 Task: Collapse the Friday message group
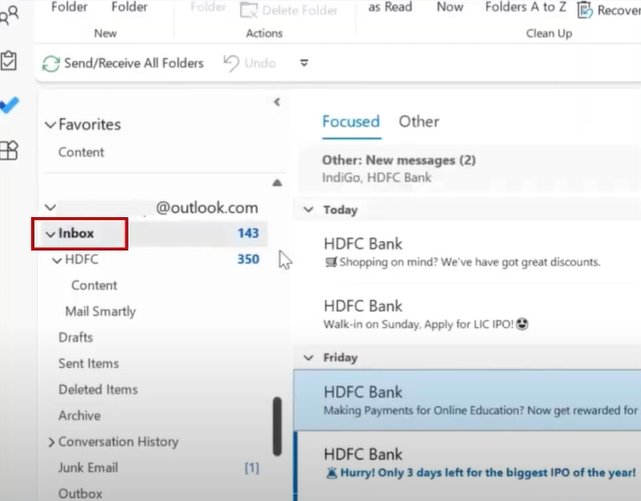[309, 358]
